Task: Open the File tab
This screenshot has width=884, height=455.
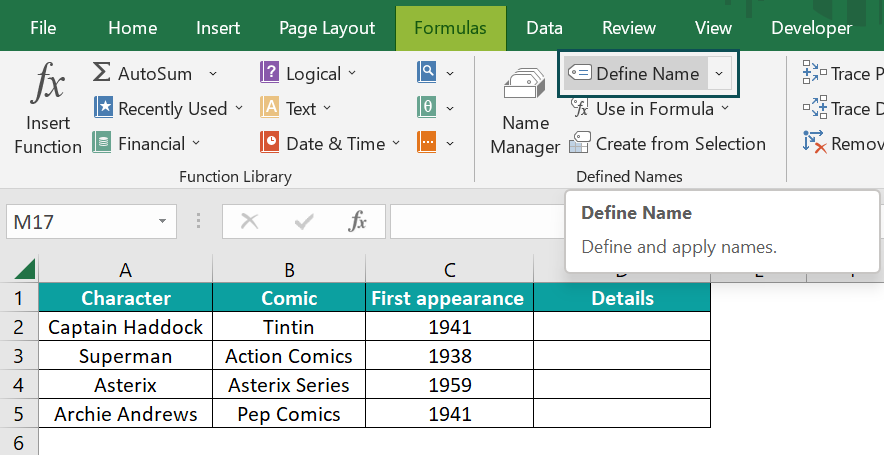Action: [x=43, y=28]
